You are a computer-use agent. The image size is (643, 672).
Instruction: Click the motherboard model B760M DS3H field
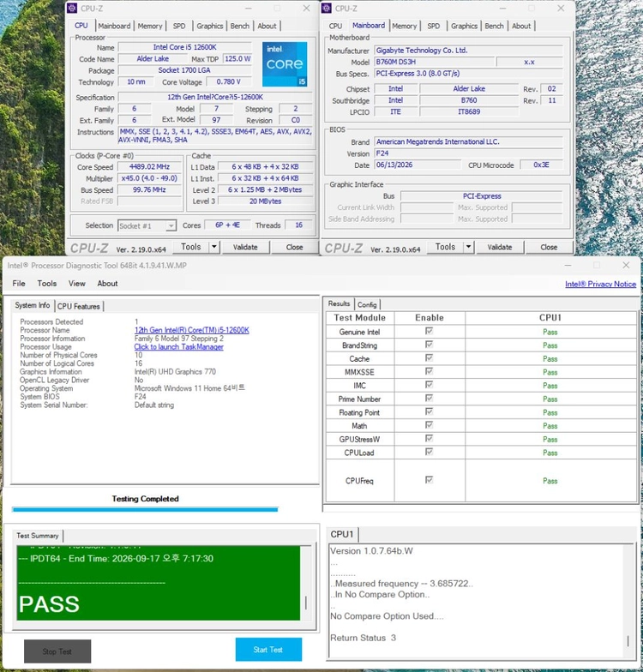point(434,62)
